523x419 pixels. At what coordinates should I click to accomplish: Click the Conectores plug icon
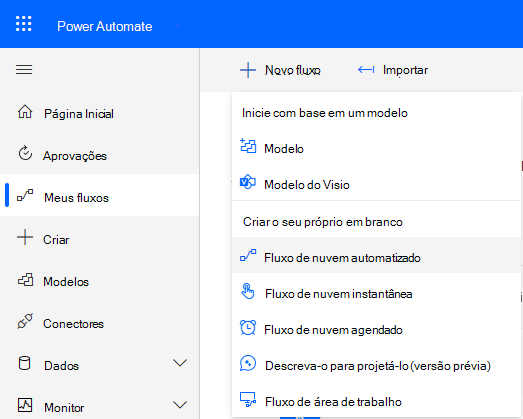pyautogui.click(x=25, y=321)
